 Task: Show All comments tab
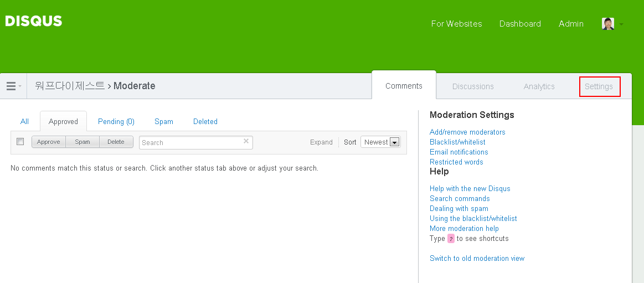pyautogui.click(x=25, y=122)
